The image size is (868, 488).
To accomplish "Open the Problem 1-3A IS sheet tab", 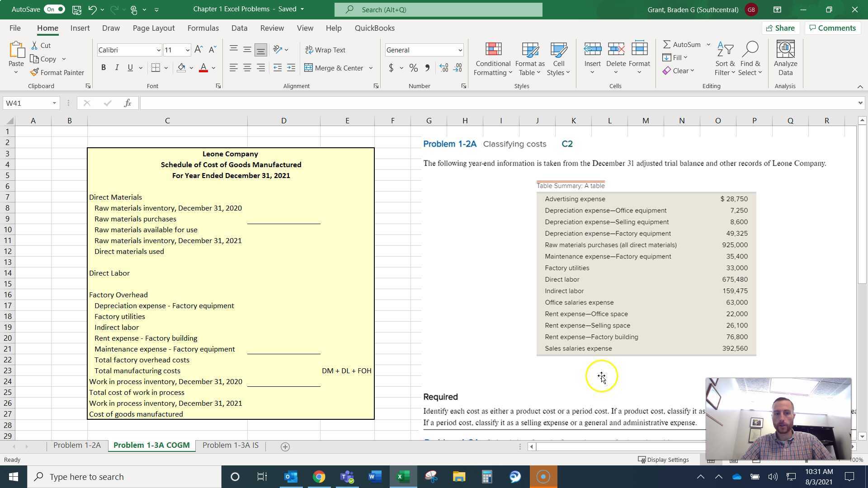I will point(230,445).
